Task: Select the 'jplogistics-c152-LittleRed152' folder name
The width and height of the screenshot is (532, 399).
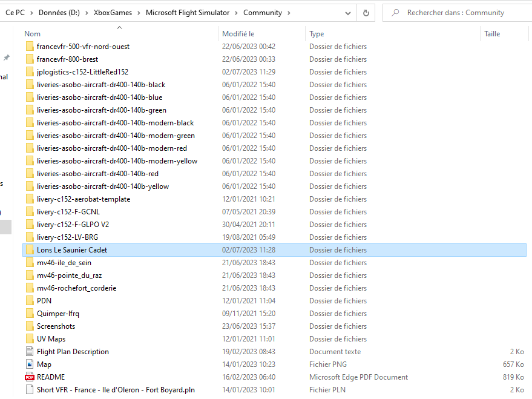Action: click(x=82, y=72)
